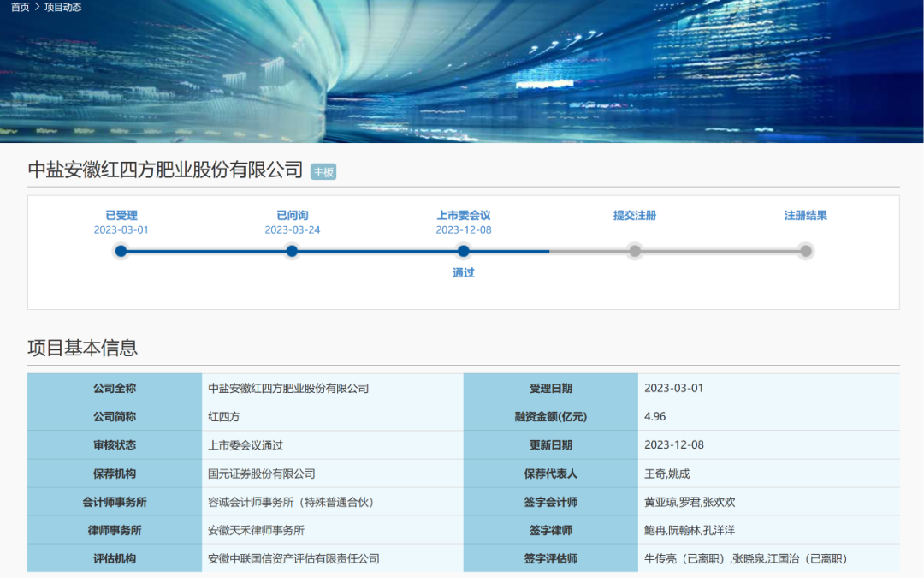
Task: Select the 已问询 timeline node dot
Action: coord(293,251)
